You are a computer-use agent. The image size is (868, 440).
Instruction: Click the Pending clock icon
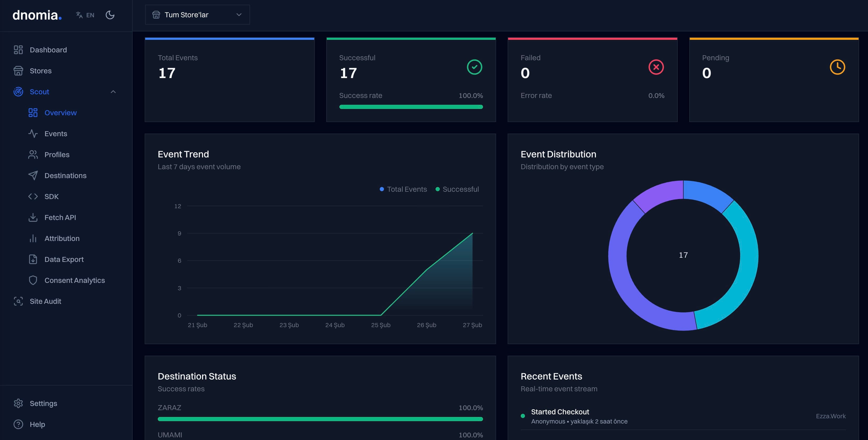click(x=837, y=67)
